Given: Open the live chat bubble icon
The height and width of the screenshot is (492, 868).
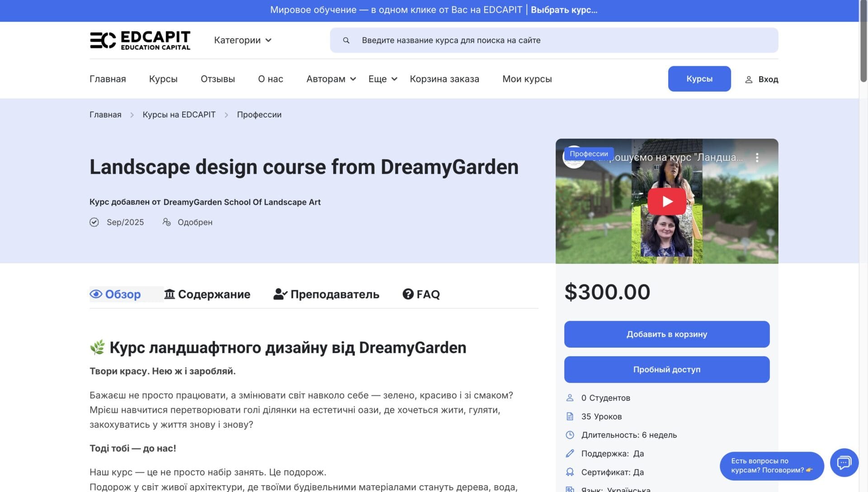Looking at the screenshot, I should pyautogui.click(x=844, y=463).
